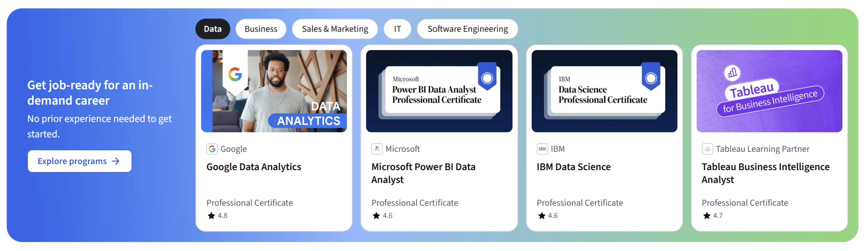This screenshot has height=251, width=868.
Task: Click the Google provider name text
Action: pos(233,149)
